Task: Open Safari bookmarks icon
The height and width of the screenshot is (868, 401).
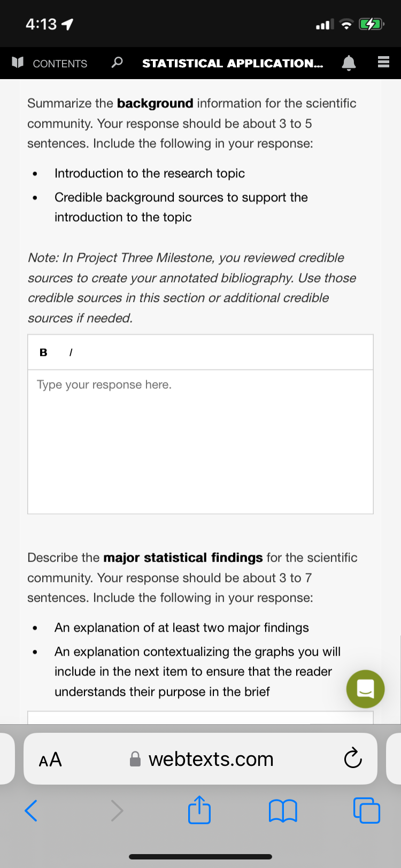Action: click(x=283, y=811)
